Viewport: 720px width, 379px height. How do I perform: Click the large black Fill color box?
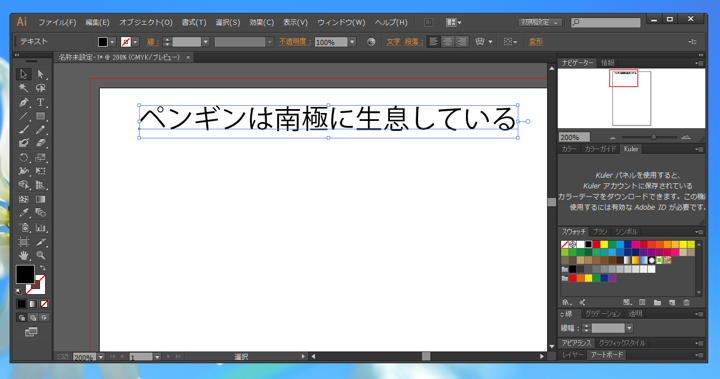point(25,274)
